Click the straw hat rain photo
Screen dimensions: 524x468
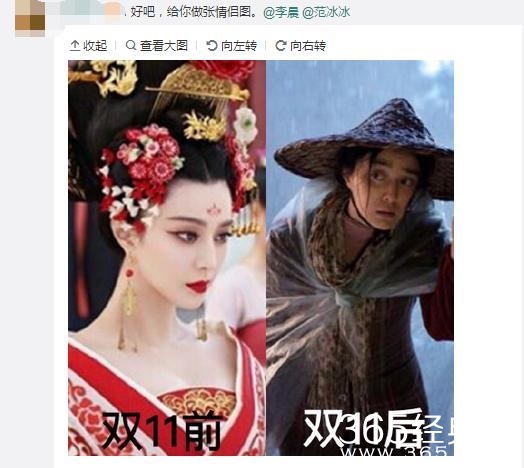pyautogui.click(x=360, y=258)
